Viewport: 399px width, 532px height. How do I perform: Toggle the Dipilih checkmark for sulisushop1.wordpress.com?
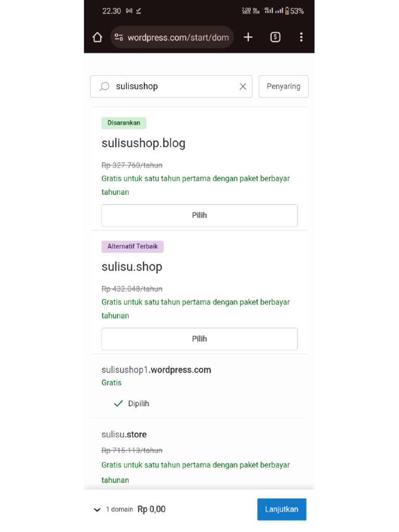[132, 404]
